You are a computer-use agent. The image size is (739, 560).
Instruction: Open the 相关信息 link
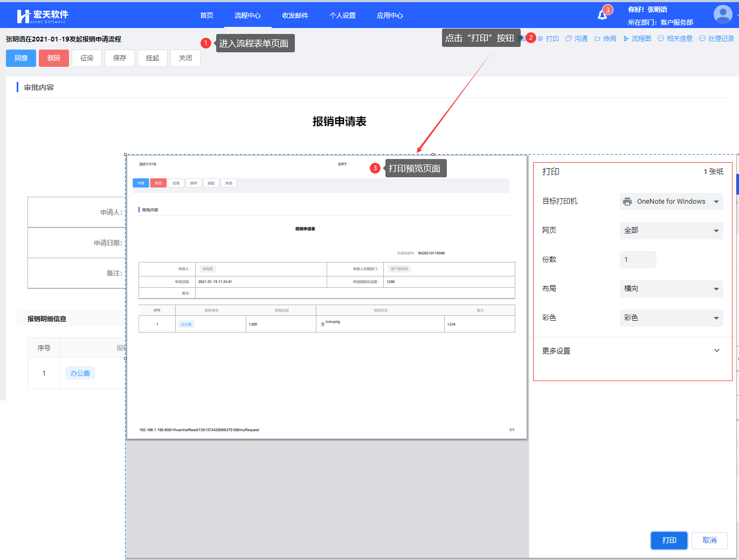[675, 39]
